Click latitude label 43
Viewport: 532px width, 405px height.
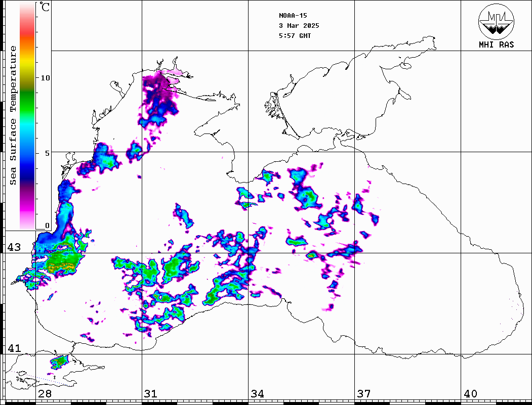tap(14, 247)
